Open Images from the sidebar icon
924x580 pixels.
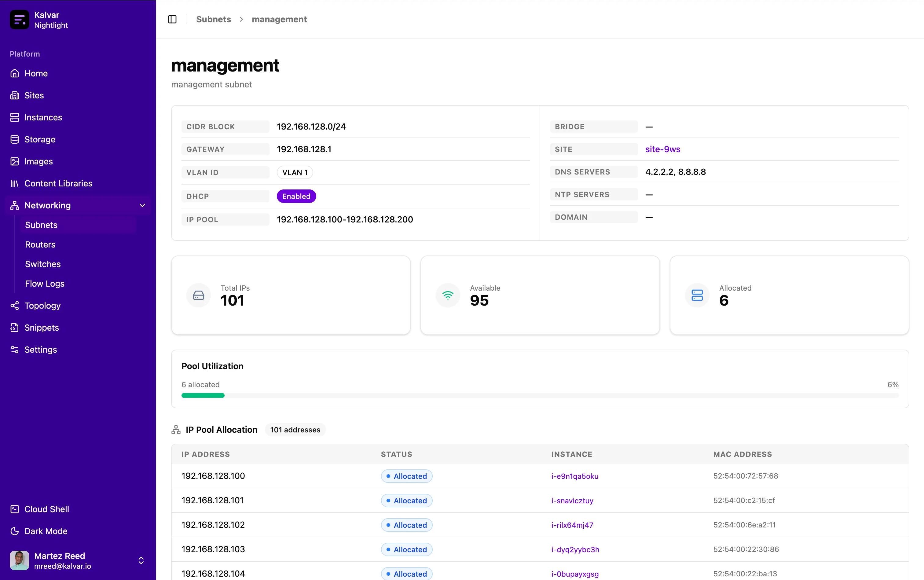(15, 161)
